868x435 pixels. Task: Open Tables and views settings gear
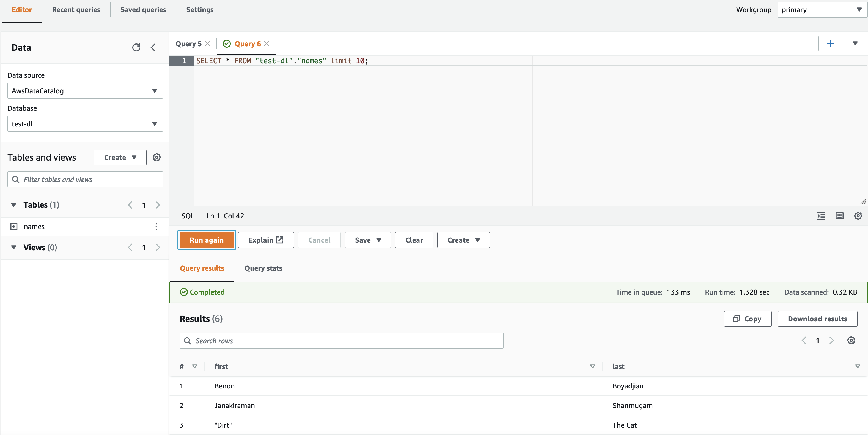157,157
